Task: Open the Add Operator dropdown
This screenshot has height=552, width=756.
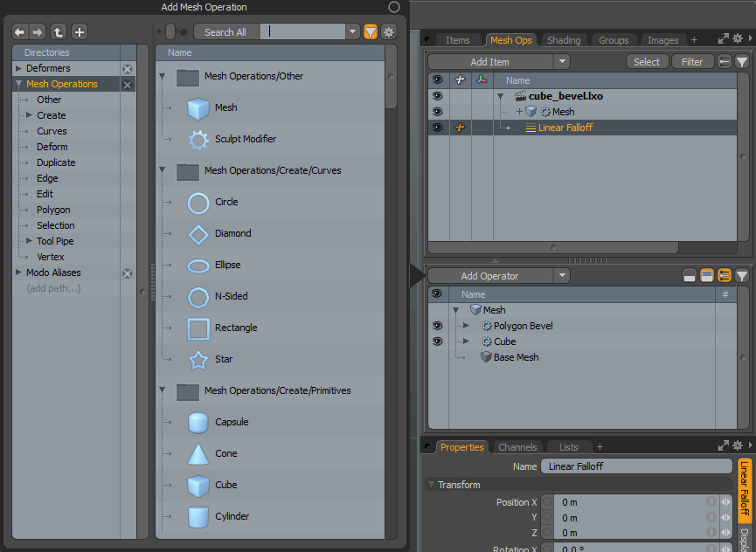Action: 562,276
